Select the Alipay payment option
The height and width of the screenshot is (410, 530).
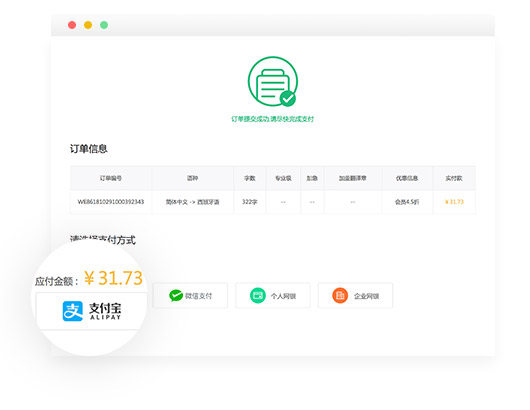(x=91, y=311)
